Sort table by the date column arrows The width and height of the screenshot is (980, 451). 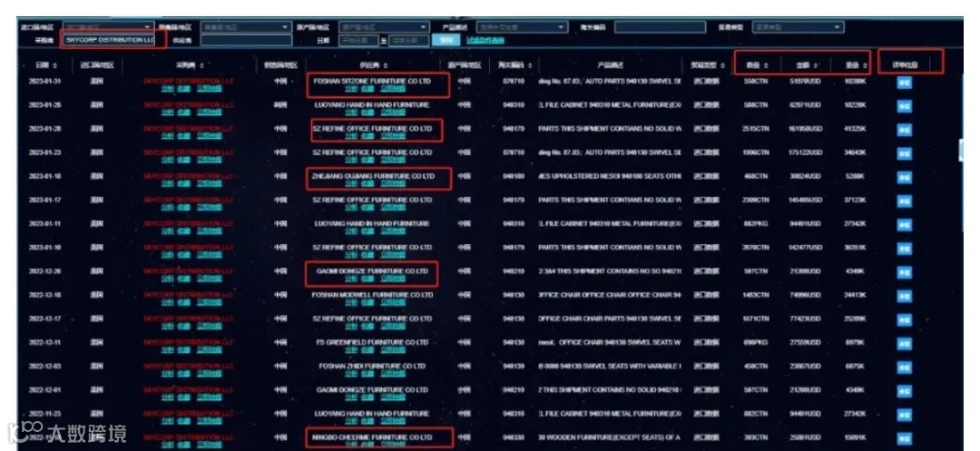tap(54, 65)
